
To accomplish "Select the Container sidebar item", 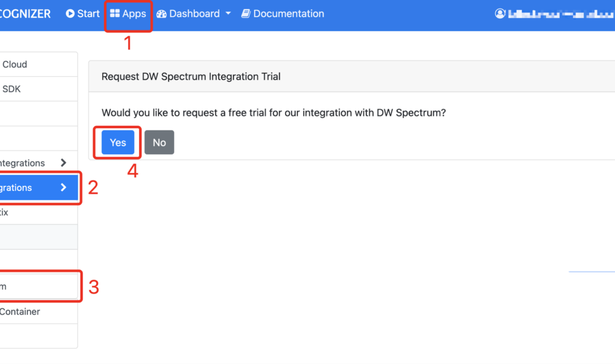I will tap(39, 312).
